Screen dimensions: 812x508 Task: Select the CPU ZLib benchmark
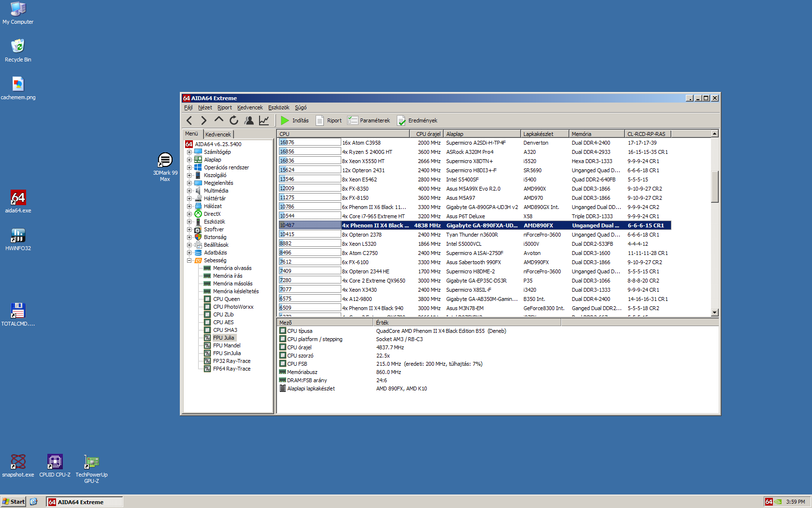[223, 314]
